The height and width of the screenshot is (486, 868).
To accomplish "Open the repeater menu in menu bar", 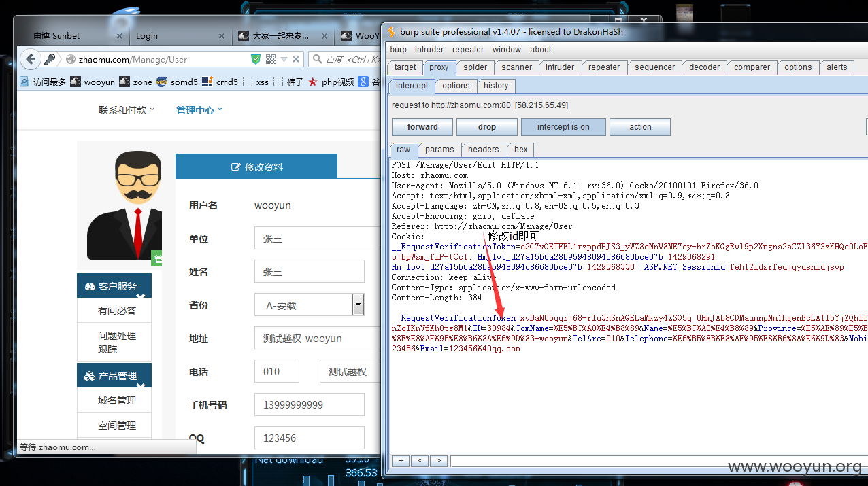I will point(468,50).
